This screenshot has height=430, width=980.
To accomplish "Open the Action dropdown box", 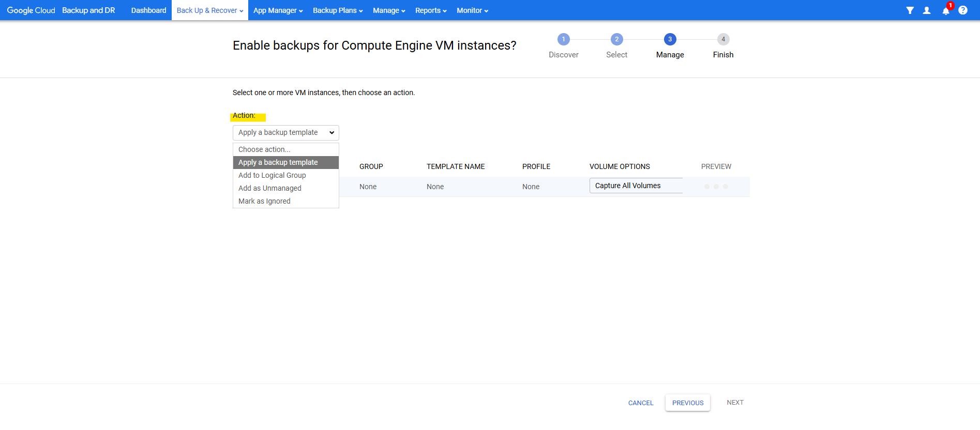I will [x=285, y=133].
